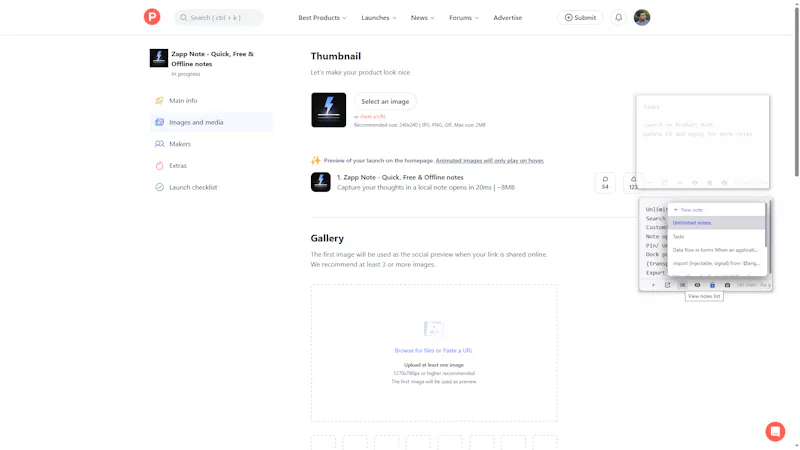The image size is (800, 450).
Task: Click the In progress status text
Action: pyautogui.click(x=186, y=74)
